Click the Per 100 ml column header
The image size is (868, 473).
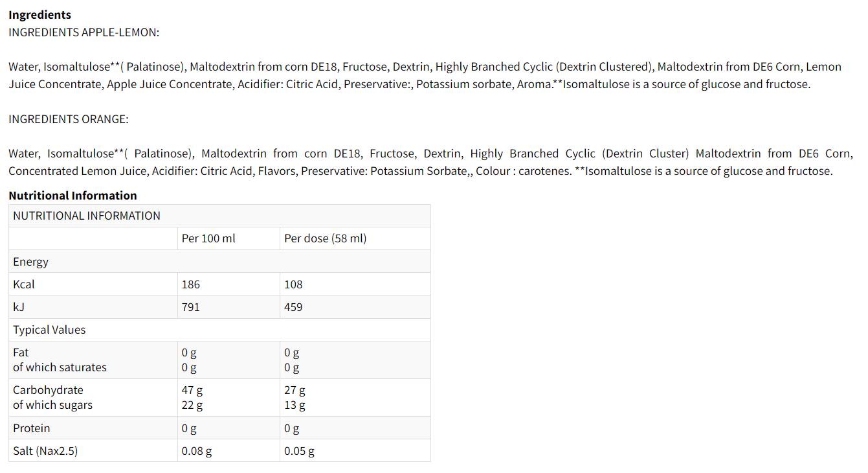click(x=208, y=238)
